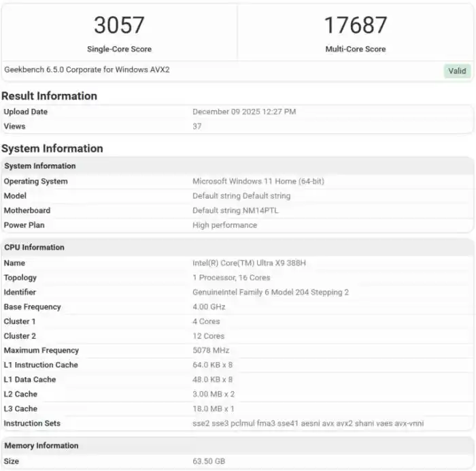Image resolution: width=476 pixels, height=471 pixels.
Task: Click the GenuineIntel Family 6 identifier text
Action: point(271,292)
